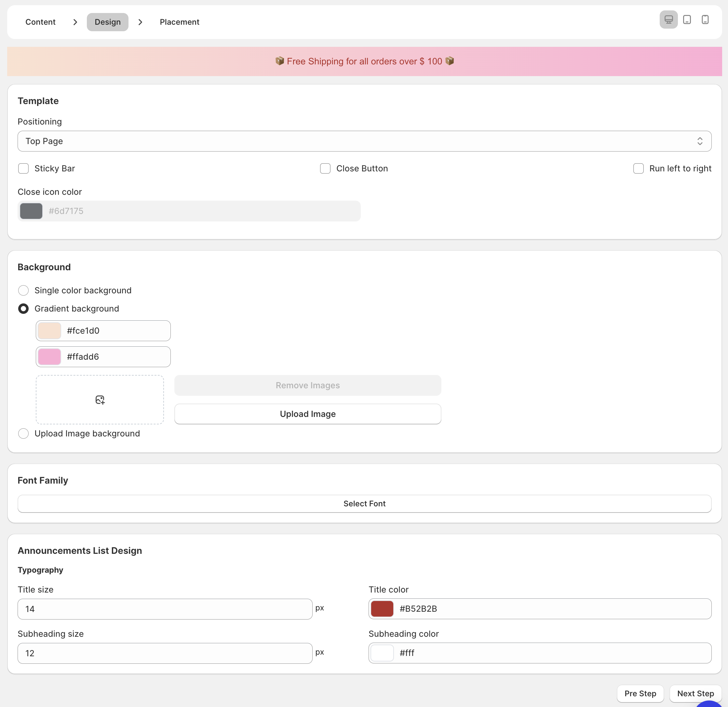Click the Title size input field
Image resolution: width=728 pixels, height=707 pixels.
165,609
